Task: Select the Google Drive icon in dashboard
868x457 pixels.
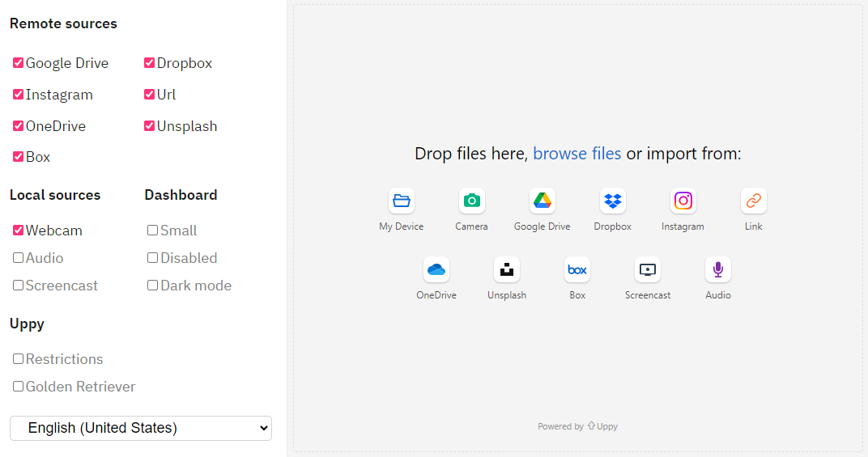Action: point(542,201)
